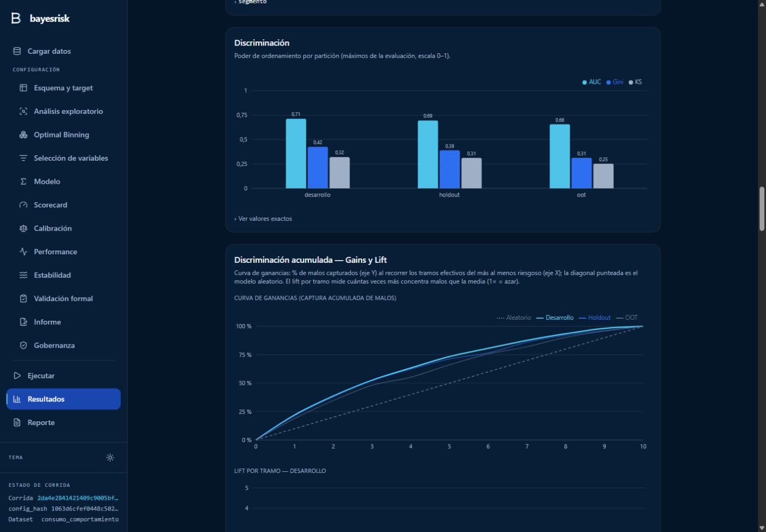Click the config_hash value 1063d6cfef0448c502…
The width and height of the screenshot is (766, 532).
[84, 508]
